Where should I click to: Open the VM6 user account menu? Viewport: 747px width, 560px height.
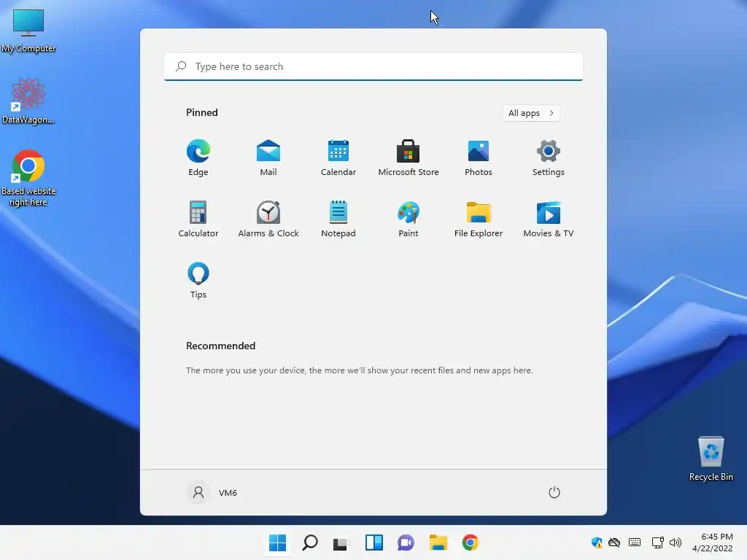(x=212, y=492)
